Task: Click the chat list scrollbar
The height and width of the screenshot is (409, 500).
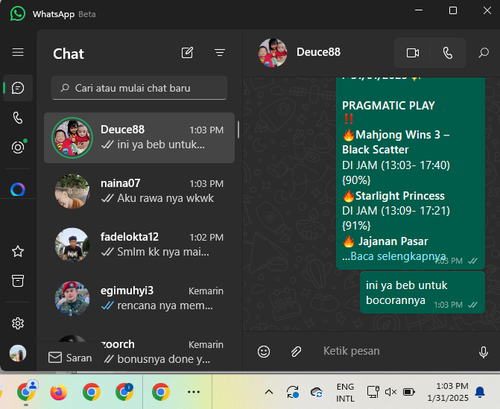Action: point(238,130)
